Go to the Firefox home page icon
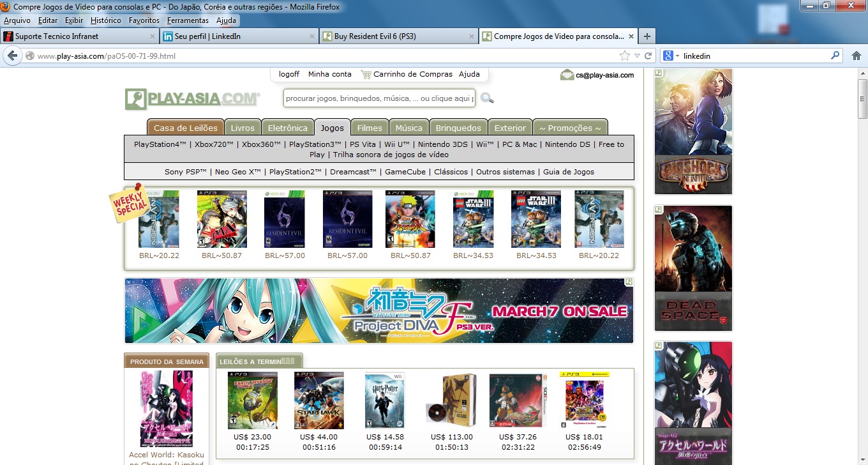Screen dimensions: 868x465 857,56
